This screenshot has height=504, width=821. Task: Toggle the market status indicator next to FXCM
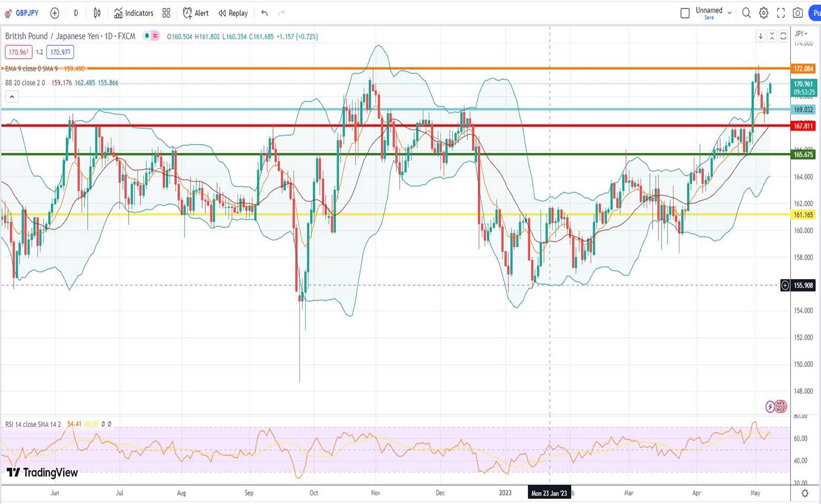click(147, 36)
